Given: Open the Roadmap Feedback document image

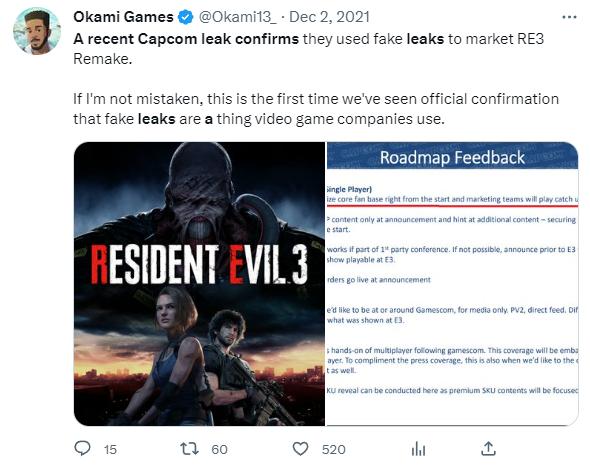Looking at the screenshot, I should tap(452, 284).
